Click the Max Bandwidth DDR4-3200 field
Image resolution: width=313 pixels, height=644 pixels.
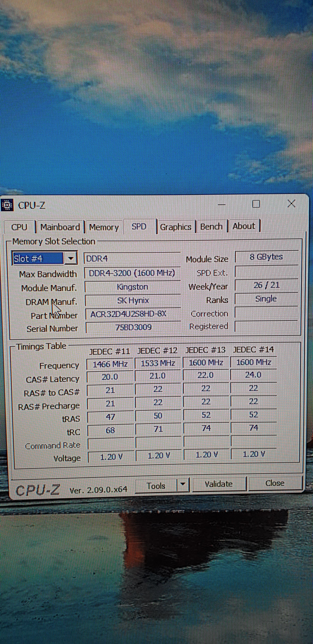click(132, 273)
